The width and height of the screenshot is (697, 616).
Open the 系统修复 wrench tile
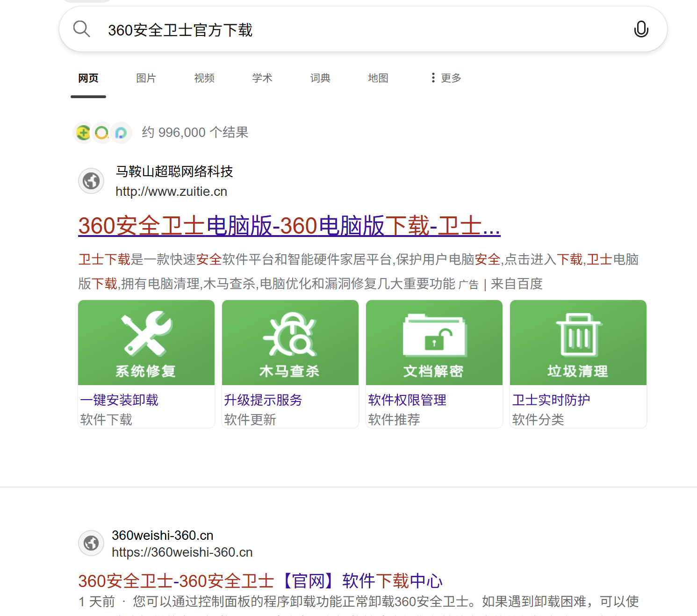pyautogui.click(x=146, y=343)
